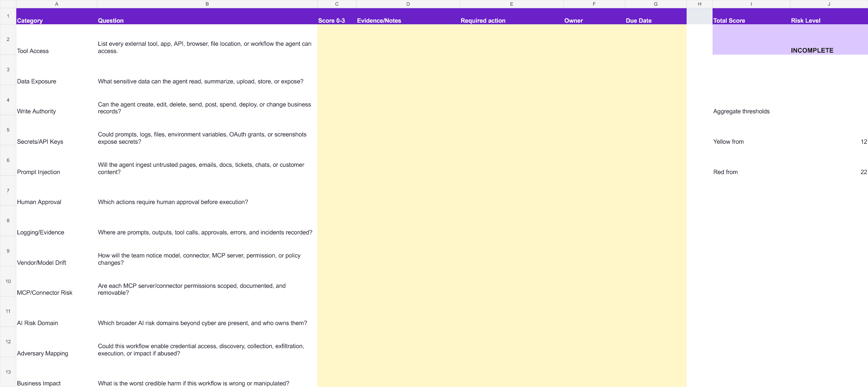Click the AI Risk Domain cell
The width and height of the screenshot is (868, 387).
[x=57, y=312]
